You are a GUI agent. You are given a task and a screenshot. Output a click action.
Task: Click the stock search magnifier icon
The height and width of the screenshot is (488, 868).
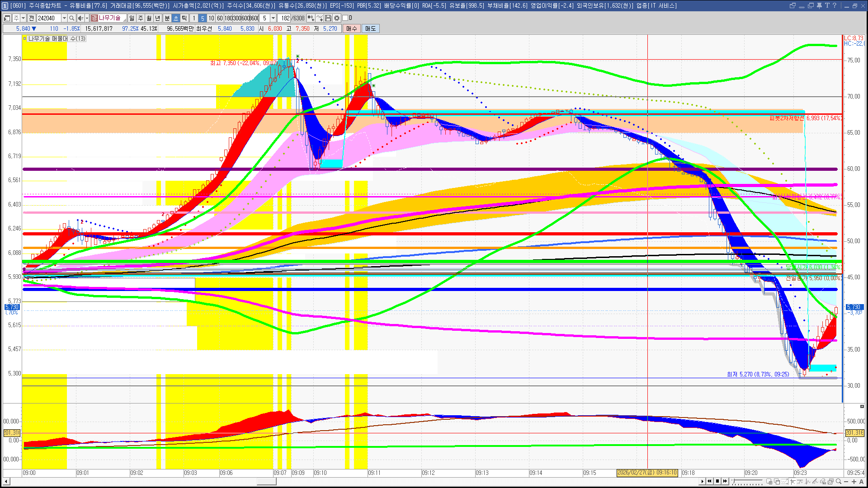click(x=71, y=18)
